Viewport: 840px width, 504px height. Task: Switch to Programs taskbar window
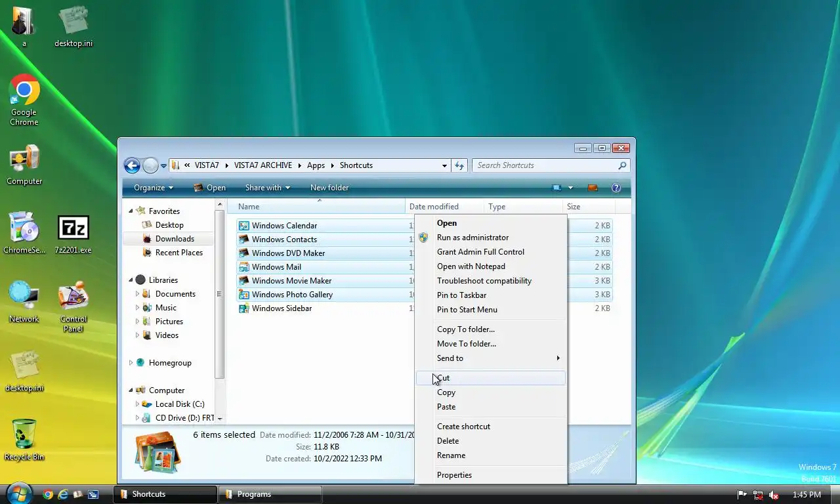(x=270, y=494)
